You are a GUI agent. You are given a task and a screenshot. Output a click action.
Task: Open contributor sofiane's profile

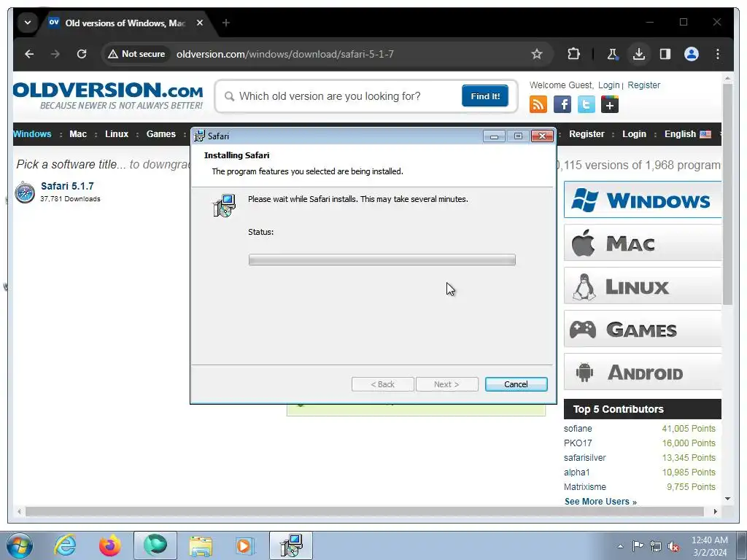click(578, 429)
